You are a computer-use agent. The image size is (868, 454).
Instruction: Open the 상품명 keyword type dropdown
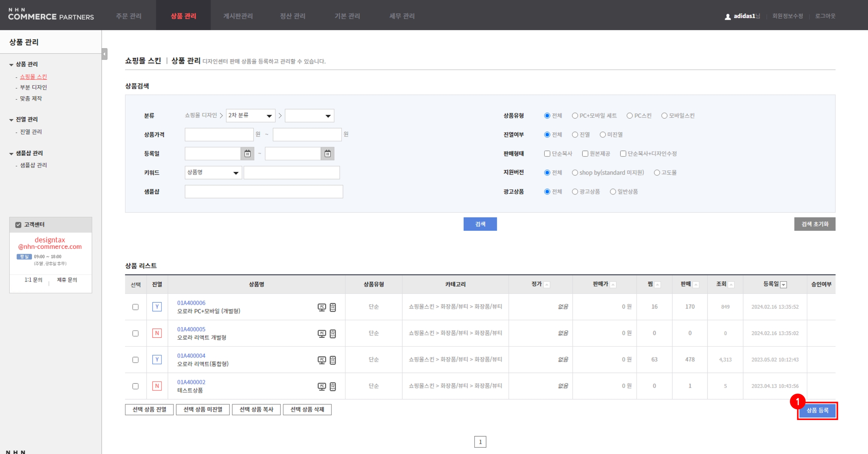(x=213, y=172)
